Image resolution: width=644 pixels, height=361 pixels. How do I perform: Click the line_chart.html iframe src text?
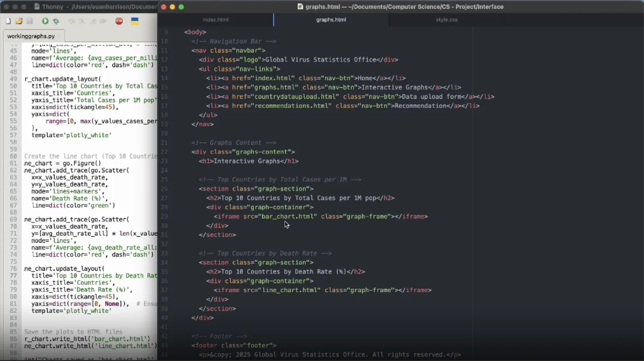click(290, 290)
